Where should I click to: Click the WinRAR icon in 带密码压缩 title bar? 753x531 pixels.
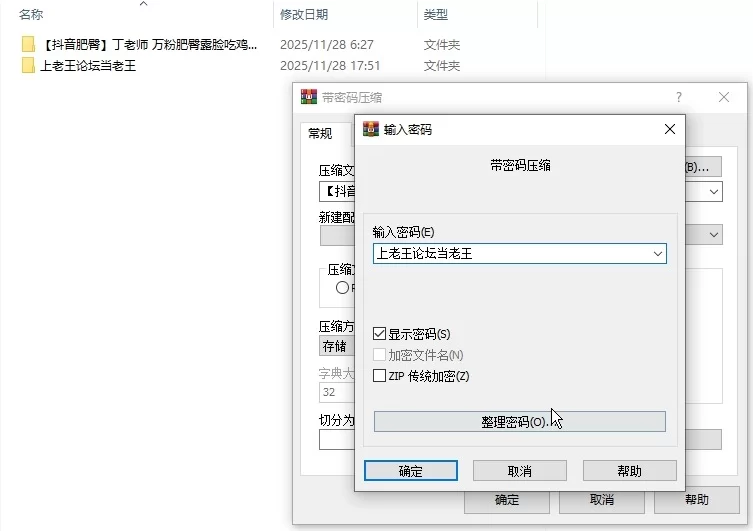(309, 97)
